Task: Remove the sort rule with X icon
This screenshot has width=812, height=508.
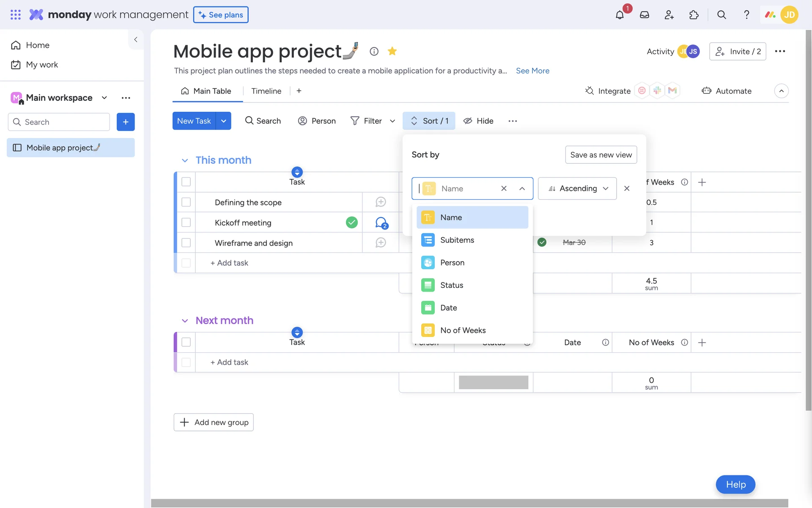Action: (x=627, y=188)
